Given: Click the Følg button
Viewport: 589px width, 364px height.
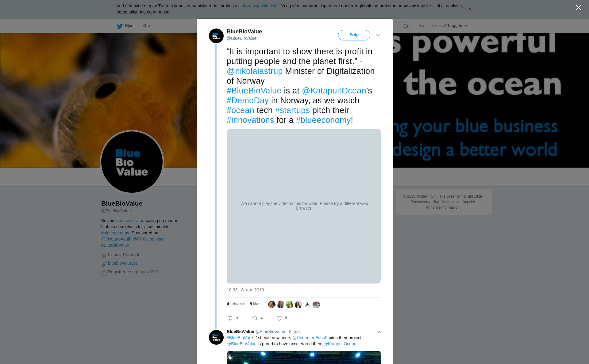Looking at the screenshot, I should click(x=354, y=35).
